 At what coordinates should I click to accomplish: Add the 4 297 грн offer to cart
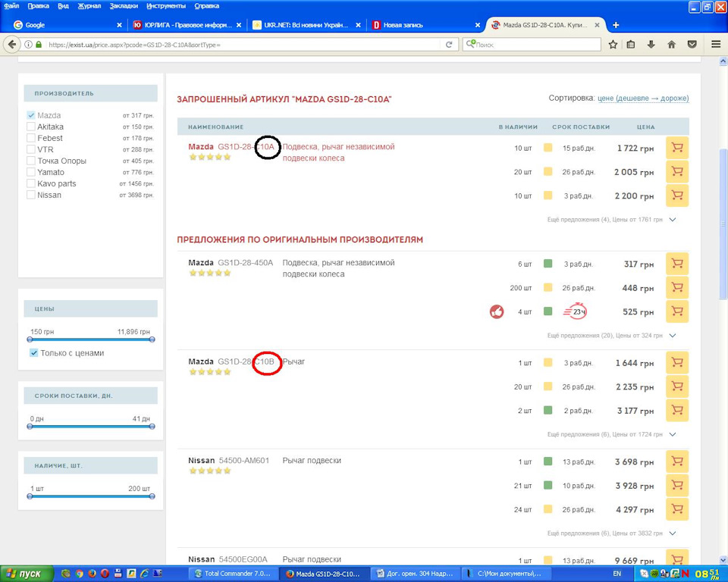tap(677, 509)
